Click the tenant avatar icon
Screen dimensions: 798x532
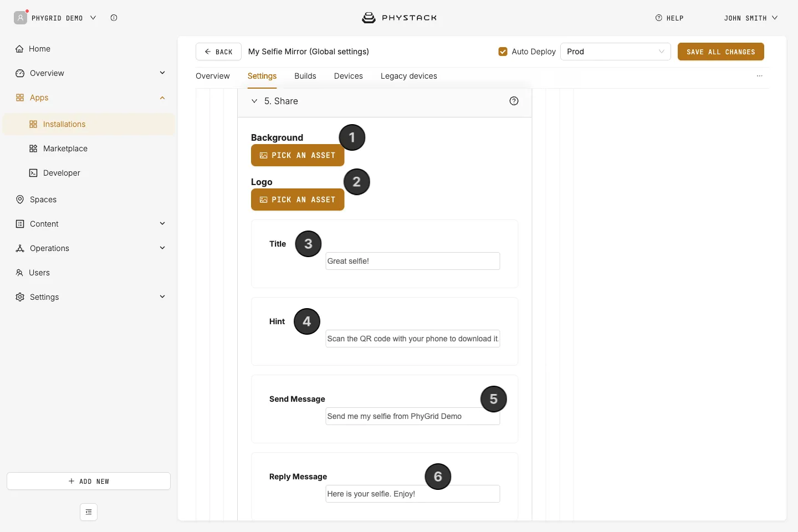coord(21,18)
